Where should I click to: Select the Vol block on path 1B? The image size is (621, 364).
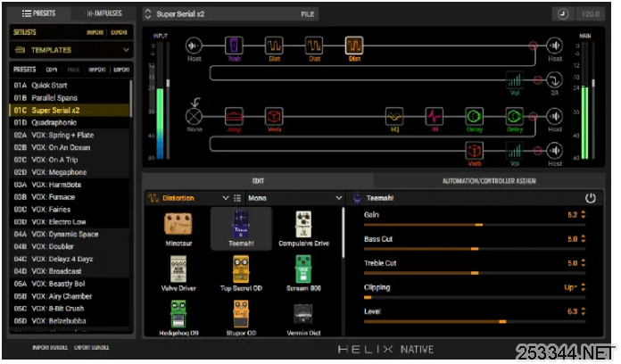pyautogui.click(x=515, y=80)
